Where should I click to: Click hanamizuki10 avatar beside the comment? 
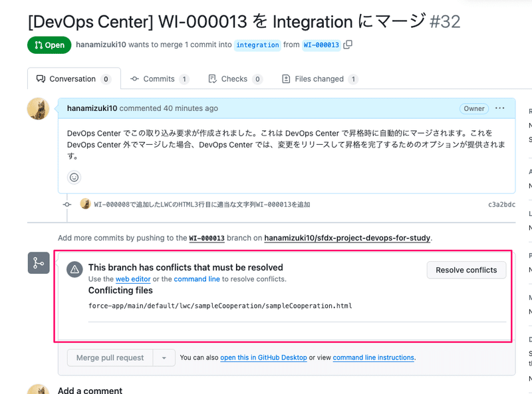pos(38,109)
